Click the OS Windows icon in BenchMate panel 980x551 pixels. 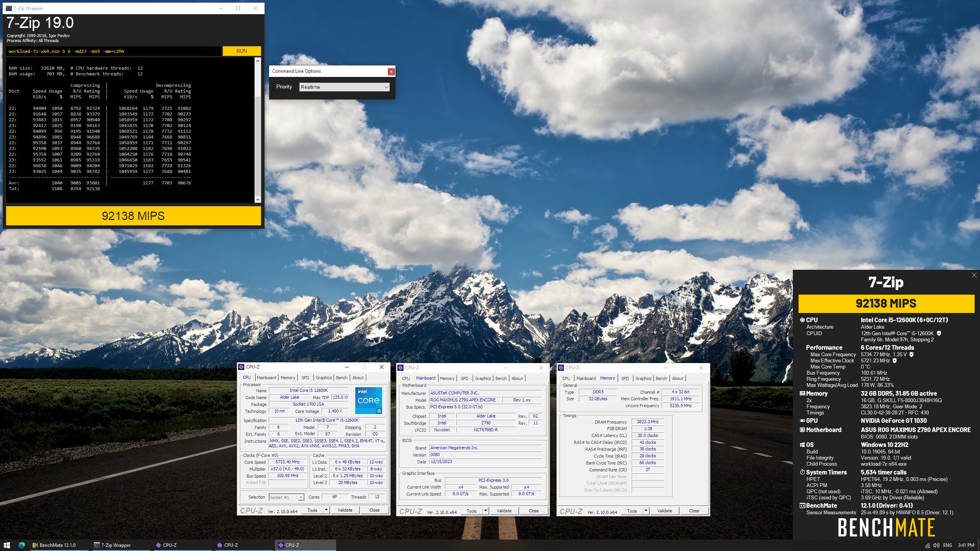point(802,445)
